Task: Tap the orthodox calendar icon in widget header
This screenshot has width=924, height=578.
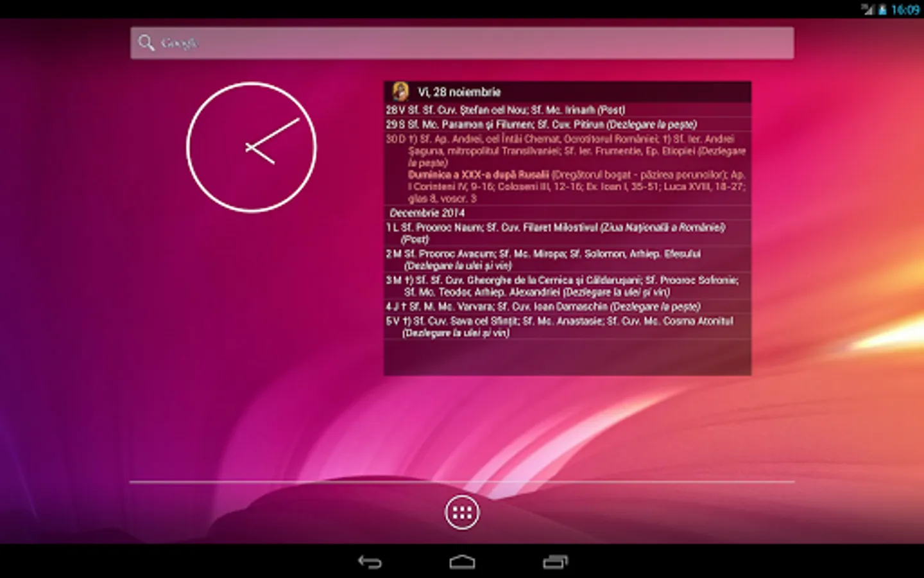Action: (x=401, y=92)
